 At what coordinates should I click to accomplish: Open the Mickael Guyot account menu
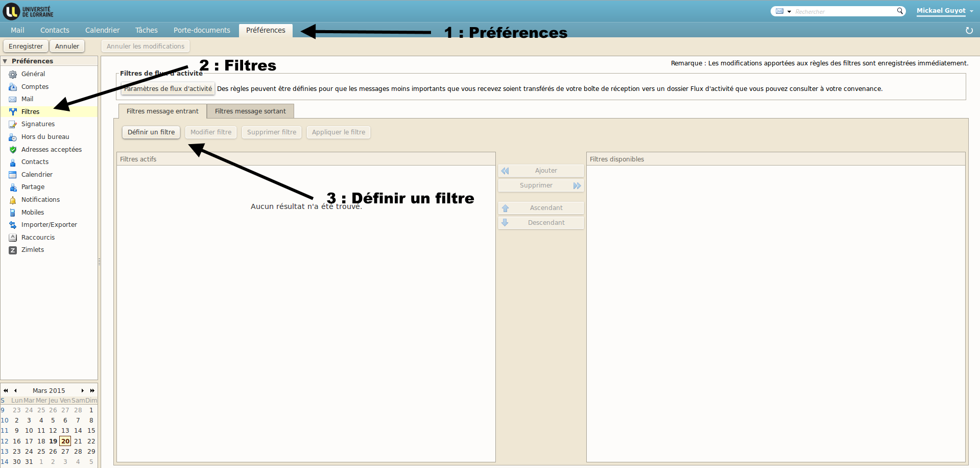point(944,11)
